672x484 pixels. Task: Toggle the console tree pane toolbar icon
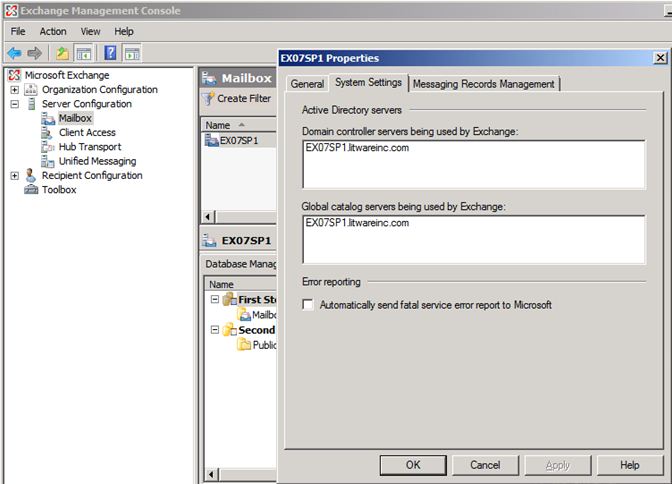click(84, 53)
